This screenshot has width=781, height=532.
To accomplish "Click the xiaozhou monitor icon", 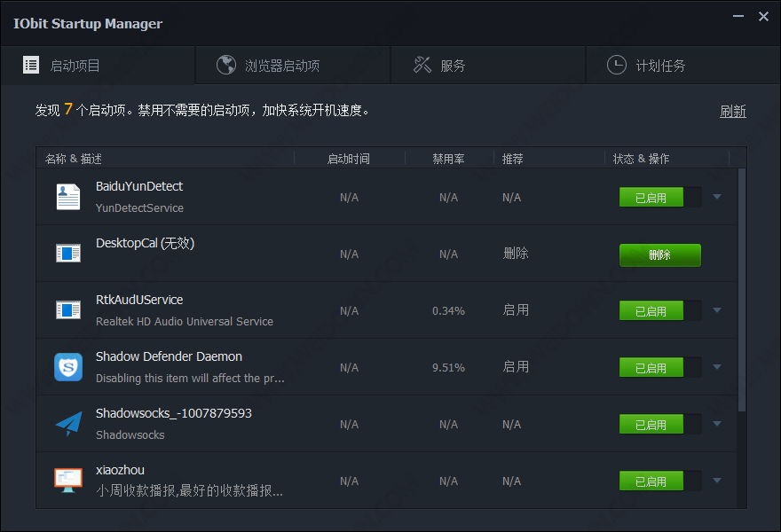I will tap(68, 481).
